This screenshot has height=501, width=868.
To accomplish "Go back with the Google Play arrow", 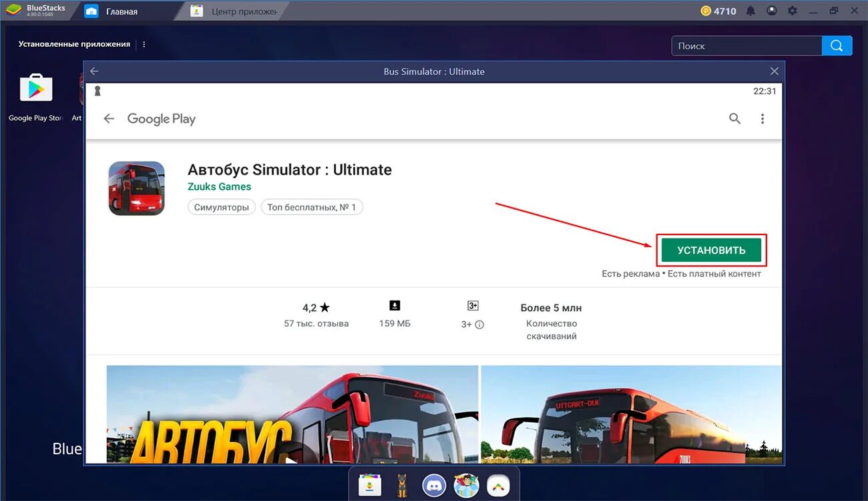I will (x=109, y=118).
